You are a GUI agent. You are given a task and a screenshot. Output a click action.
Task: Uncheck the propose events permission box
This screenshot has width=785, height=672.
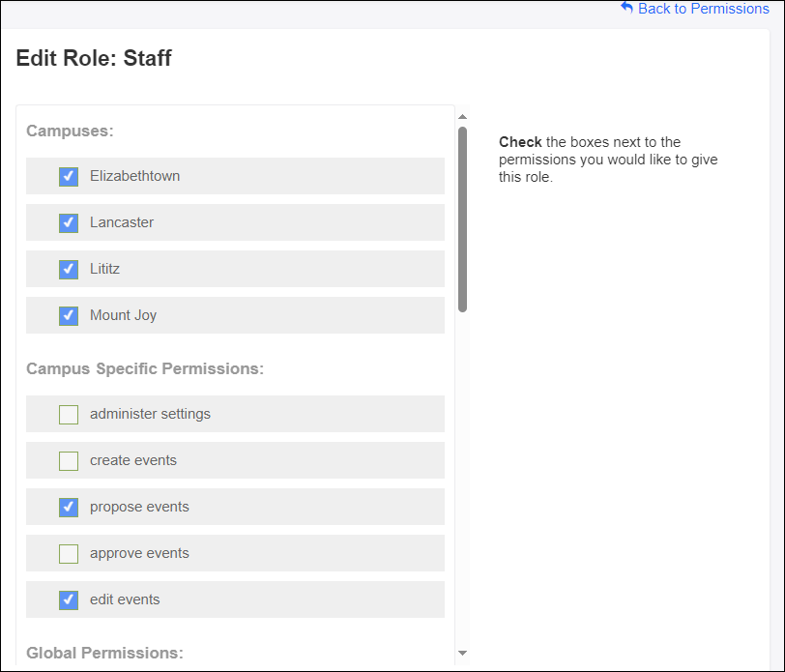point(69,507)
